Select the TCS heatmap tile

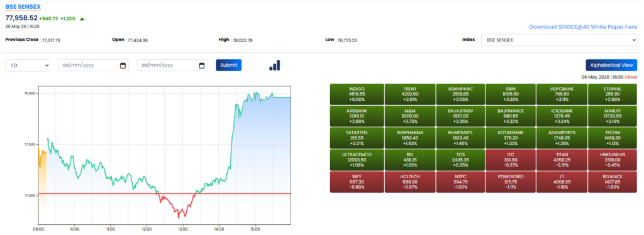coord(460,159)
